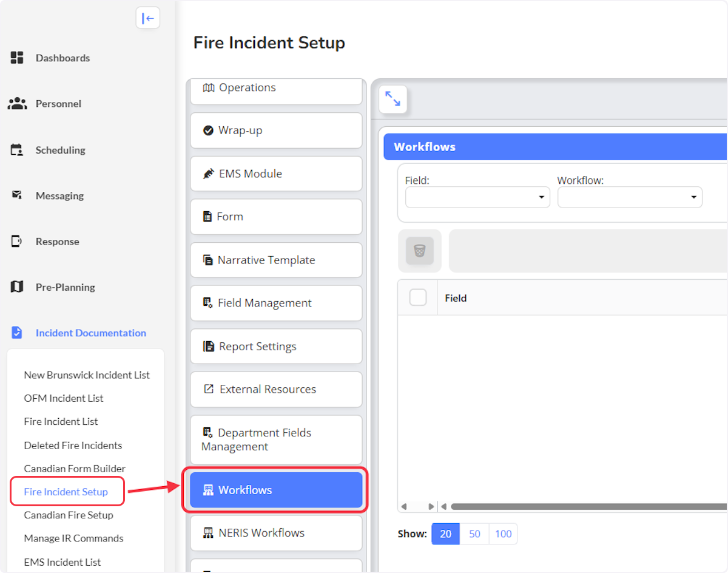
Task: Click the Dashboards grid icon
Action: pyautogui.click(x=17, y=58)
